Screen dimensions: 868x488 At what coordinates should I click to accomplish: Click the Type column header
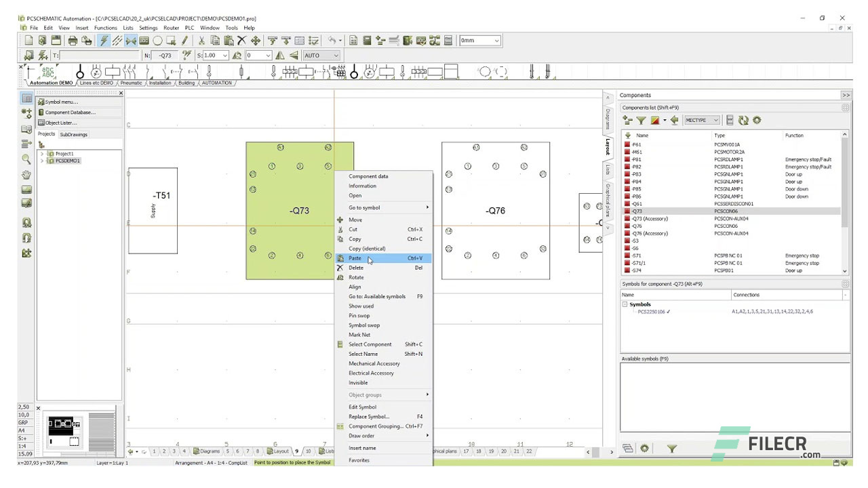747,136
